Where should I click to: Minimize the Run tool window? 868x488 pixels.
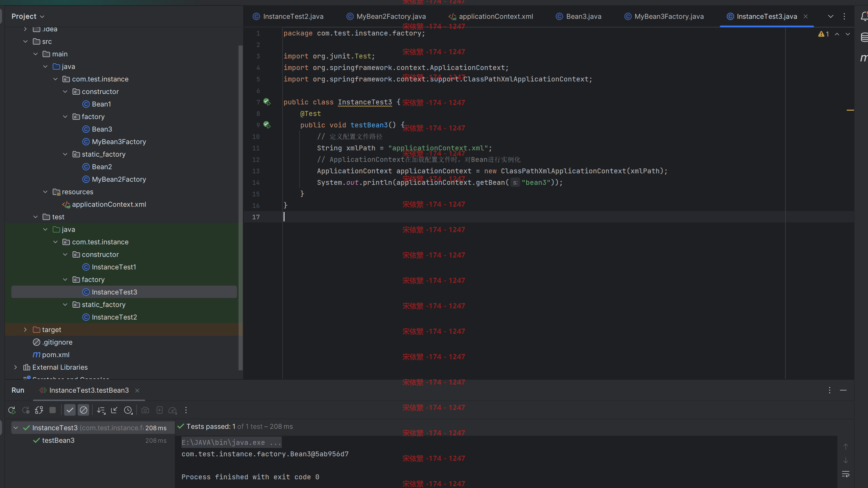point(843,390)
